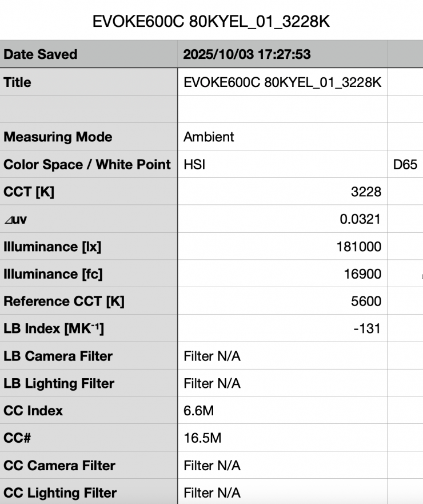Click the D65 white point cell

click(405, 165)
